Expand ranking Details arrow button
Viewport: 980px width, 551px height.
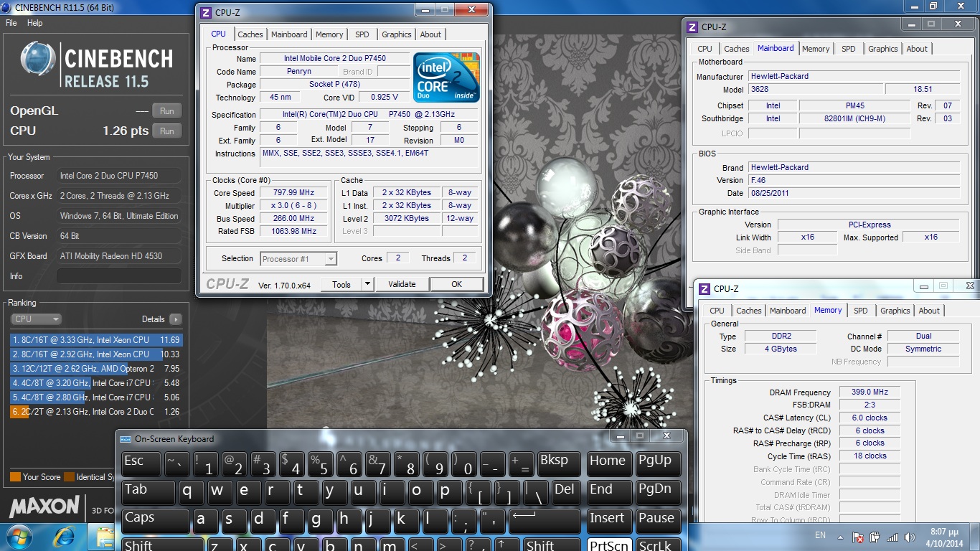coord(176,319)
